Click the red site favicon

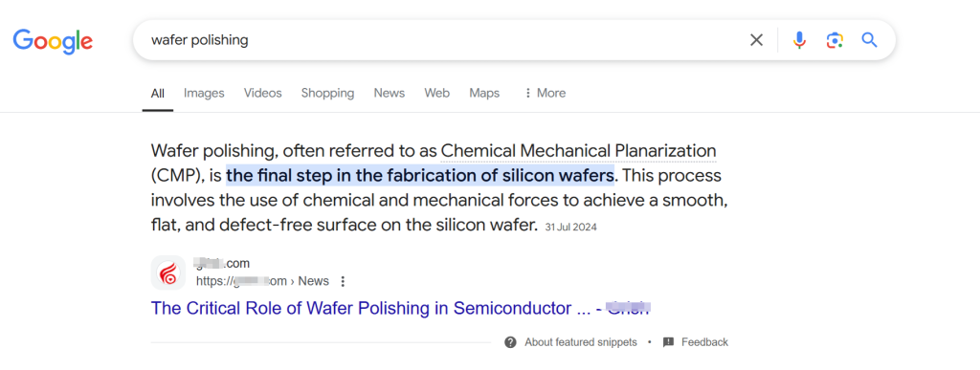[x=168, y=272]
